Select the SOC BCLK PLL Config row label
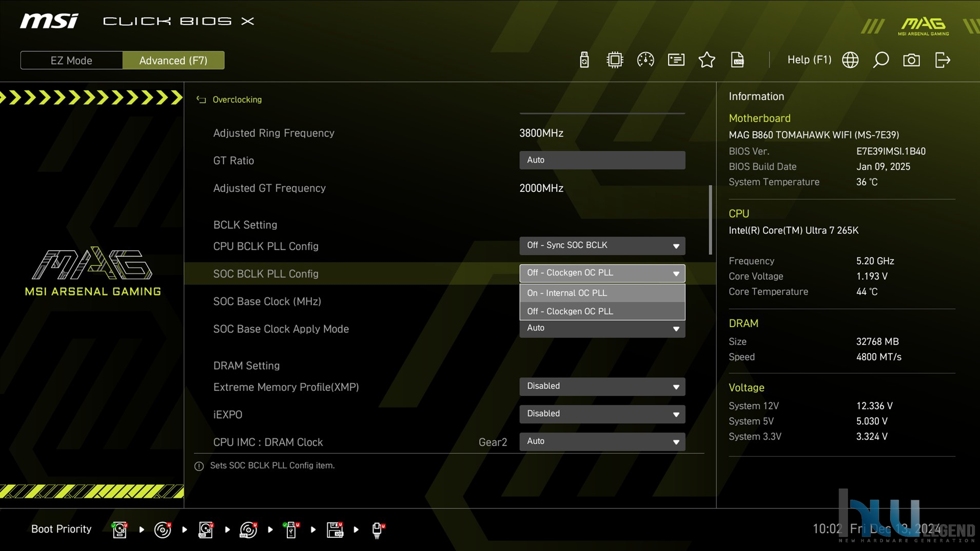The image size is (980, 551). click(266, 274)
